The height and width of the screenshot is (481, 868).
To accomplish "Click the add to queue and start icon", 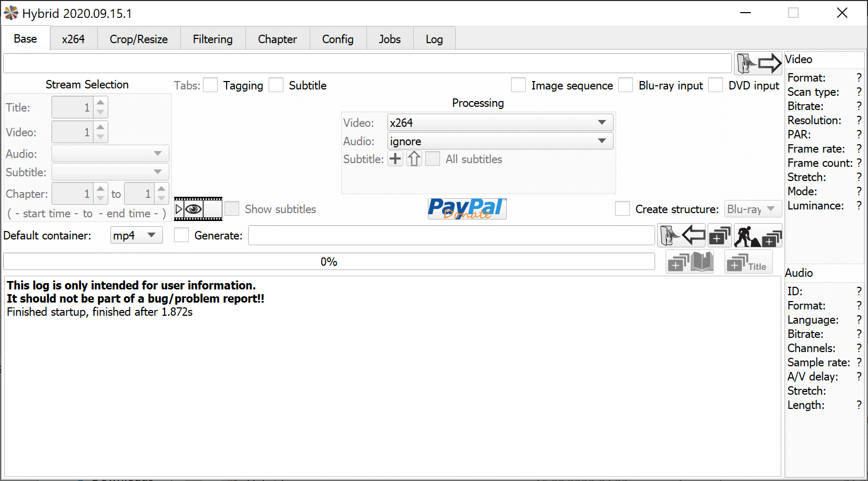I will 758,235.
